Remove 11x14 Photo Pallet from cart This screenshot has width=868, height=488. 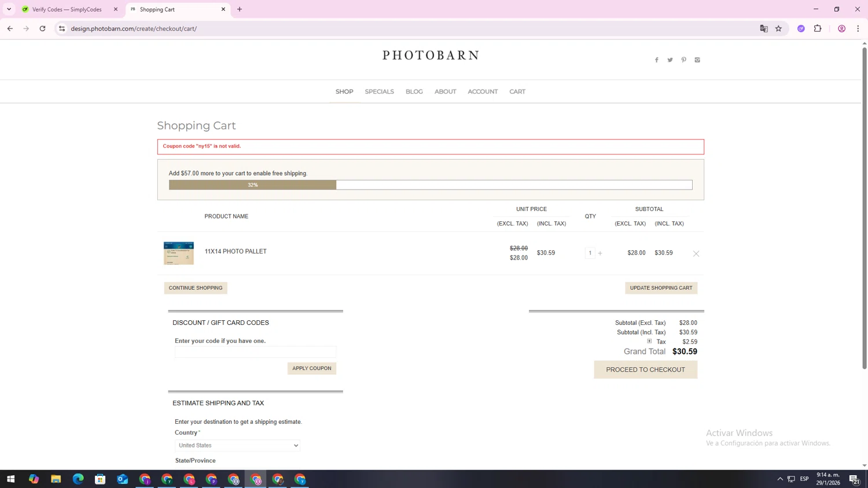coord(696,253)
